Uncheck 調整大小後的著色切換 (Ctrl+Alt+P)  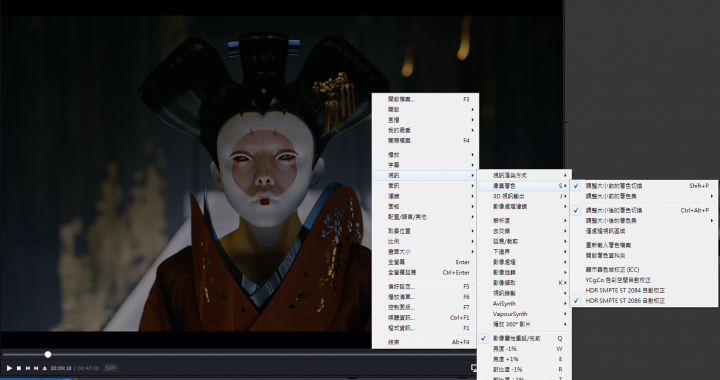[644, 210]
